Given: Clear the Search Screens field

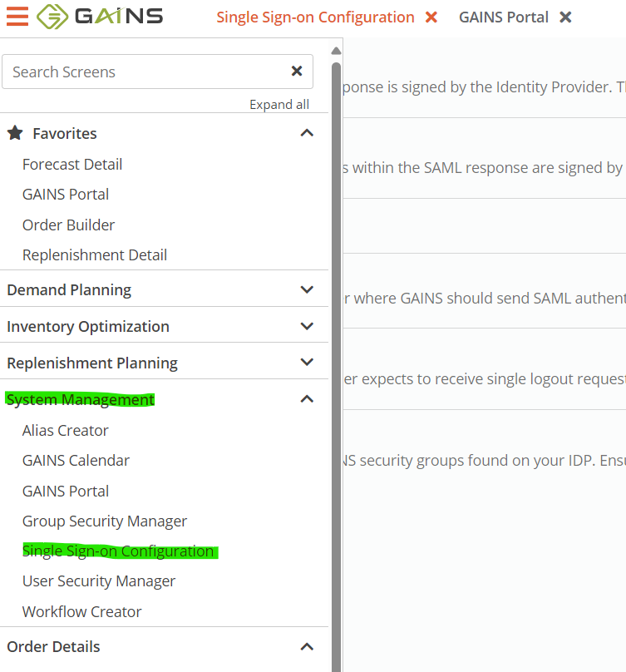Looking at the screenshot, I should coord(297,72).
